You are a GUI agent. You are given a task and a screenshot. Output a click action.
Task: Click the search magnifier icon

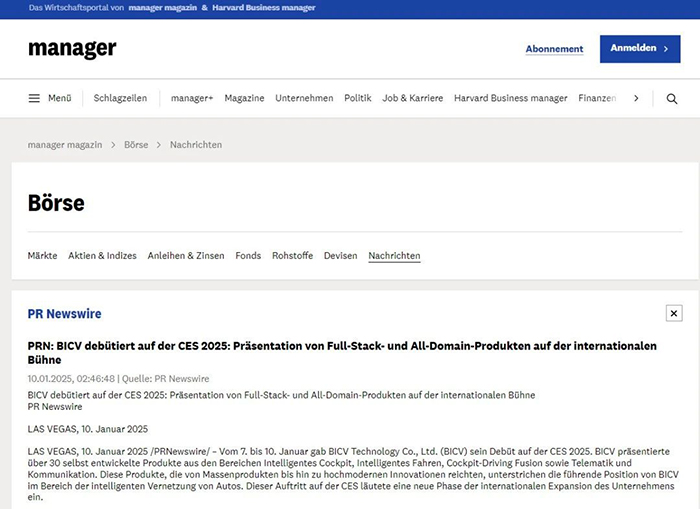(671, 99)
